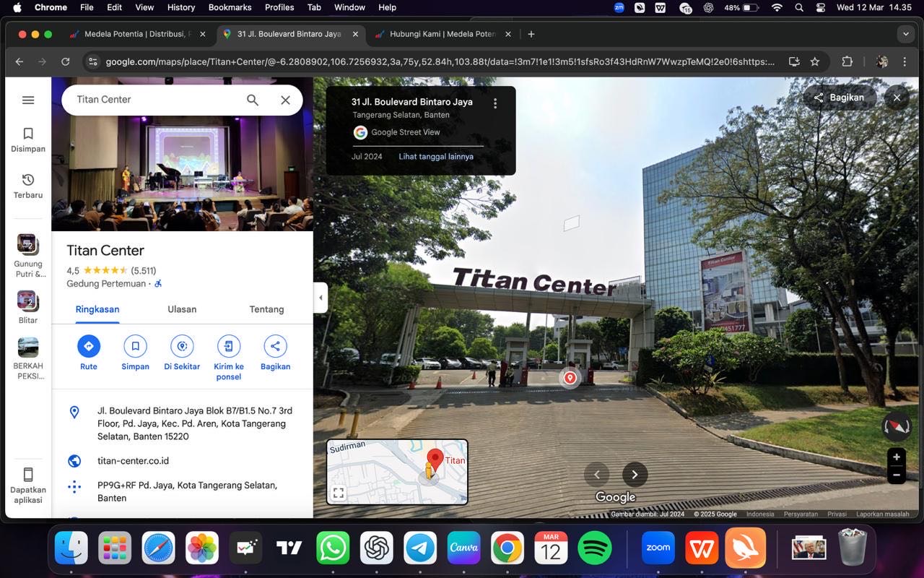This screenshot has width=924, height=578.
Task: Close the Street View
Action: coord(897,98)
